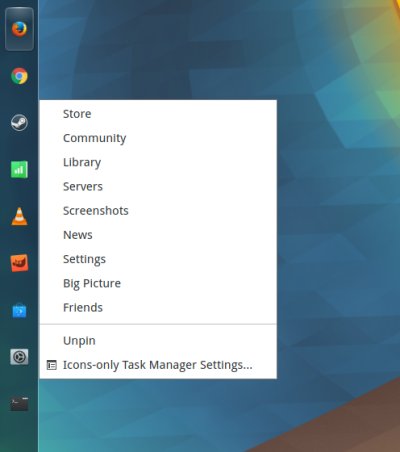Launch VLC media player cone icon
Viewport: 400px width, 452px height.
[19, 217]
